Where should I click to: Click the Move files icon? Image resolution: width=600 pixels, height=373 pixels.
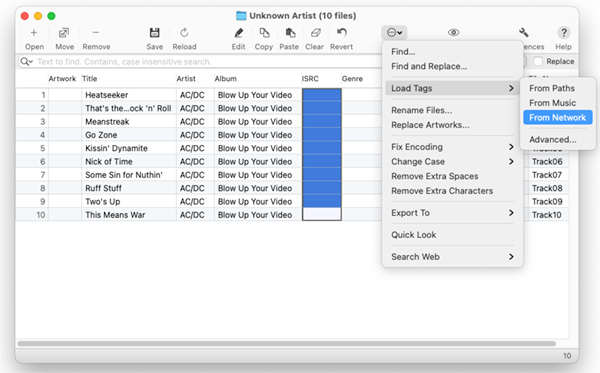[x=64, y=33]
